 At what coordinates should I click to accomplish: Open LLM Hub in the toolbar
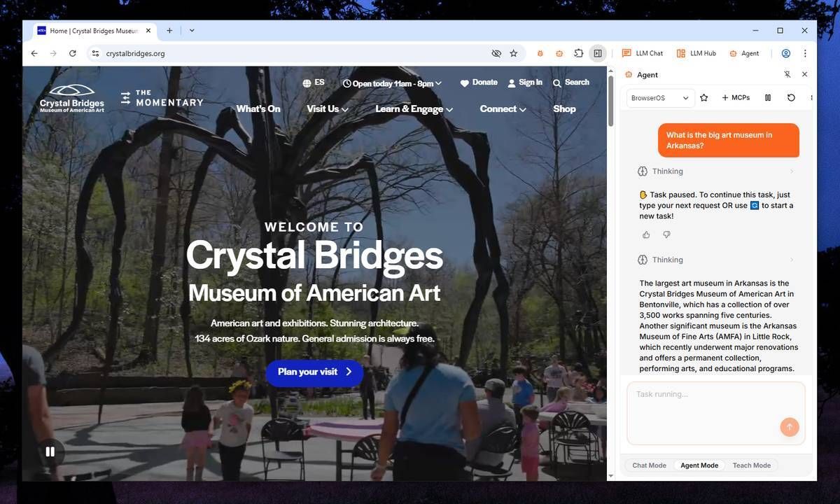coord(696,53)
